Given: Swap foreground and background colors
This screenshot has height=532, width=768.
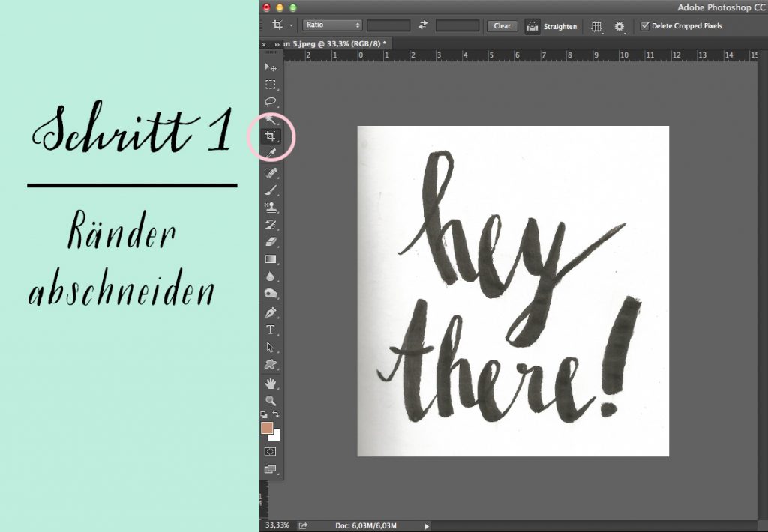Looking at the screenshot, I should click(x=276, y=414).
